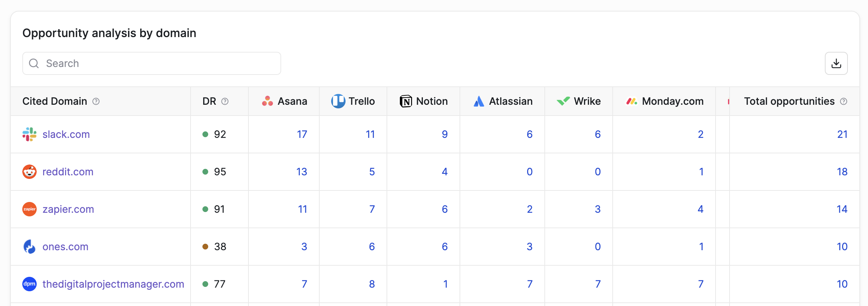Screen dimensions: 868x306
Task: Click the Total opportunities help icon
Action: [x=844, y=102]
